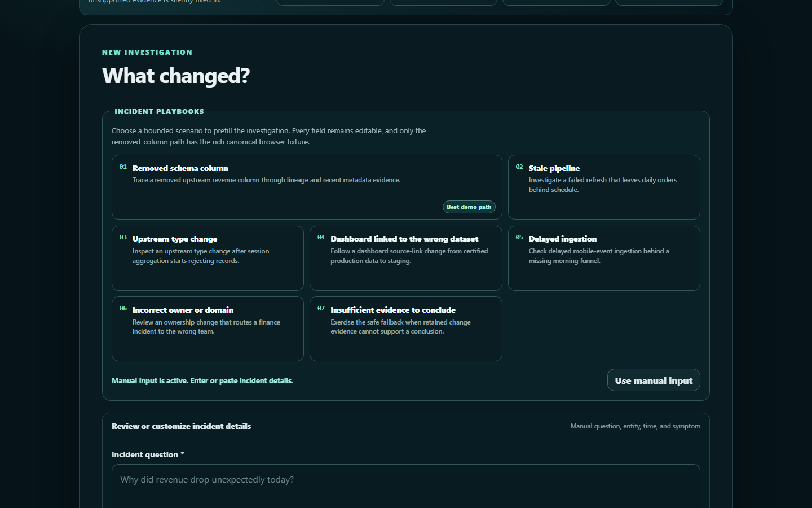Click the NEW INVESTIGATION label
This screenshot has width=812, height=508.
[x=147, y=52]
